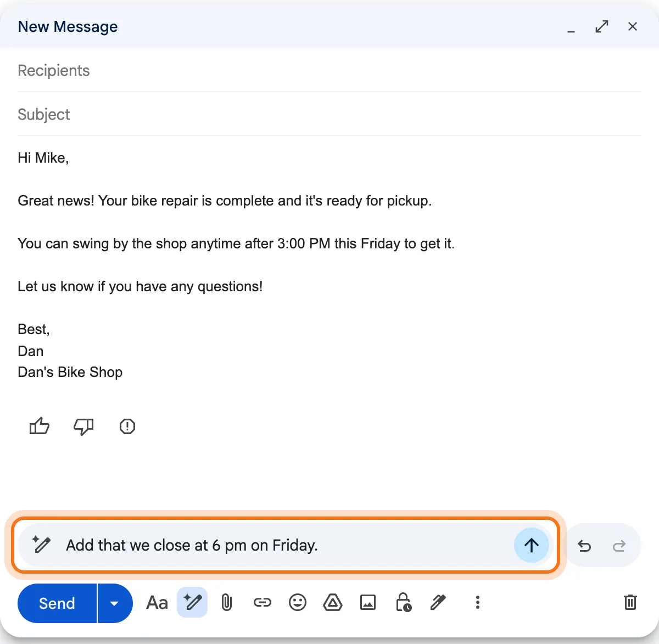
Task: Click the Subject field
Action: point(329,114)
